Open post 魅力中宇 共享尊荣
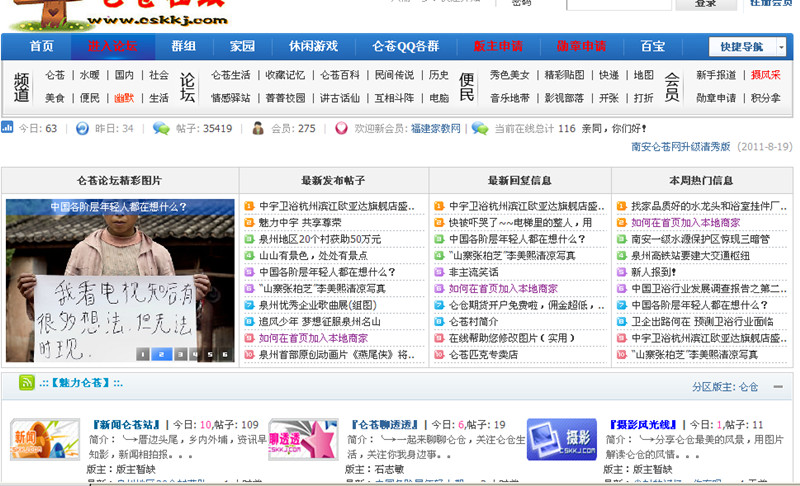 (x=300, y=223)
